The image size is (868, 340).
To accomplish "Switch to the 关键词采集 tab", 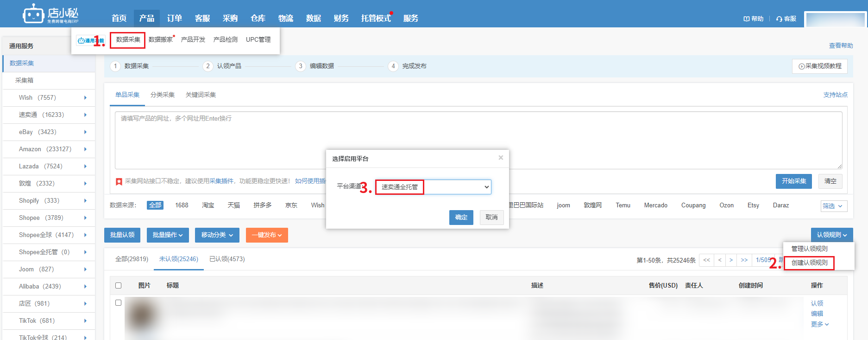I will pyautogui.click(x=201, y=95).
